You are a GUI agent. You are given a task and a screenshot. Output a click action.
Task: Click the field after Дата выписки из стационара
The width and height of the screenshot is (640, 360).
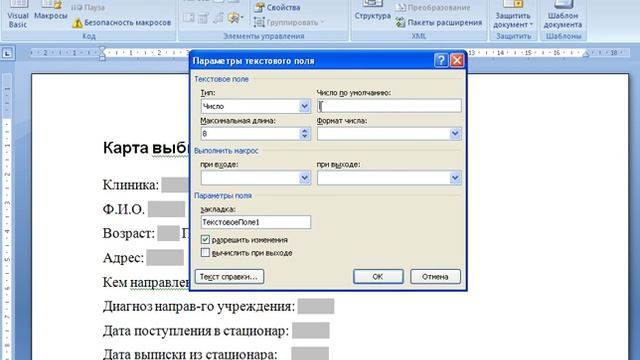(310, 353)
